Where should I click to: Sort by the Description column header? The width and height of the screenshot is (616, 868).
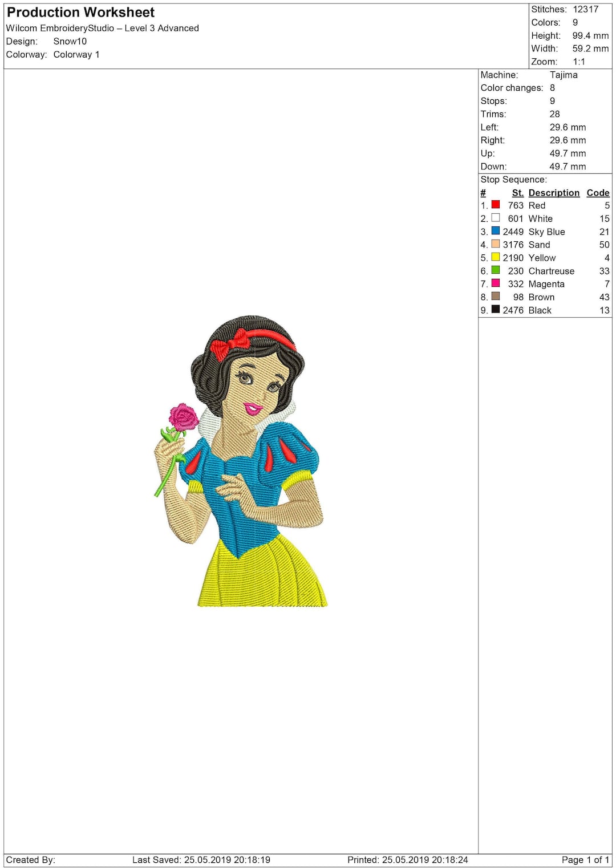553,193
